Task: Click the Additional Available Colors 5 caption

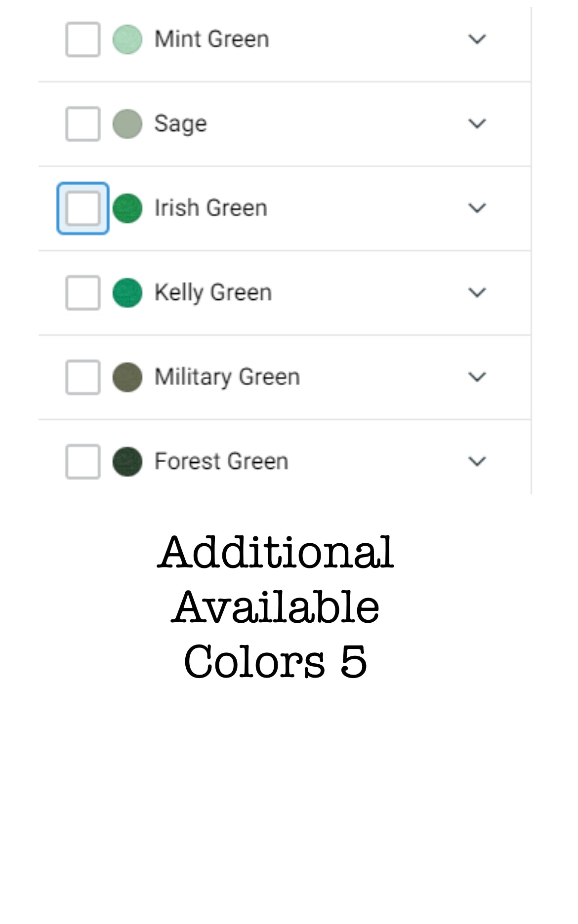Action: tap(276, 606)
